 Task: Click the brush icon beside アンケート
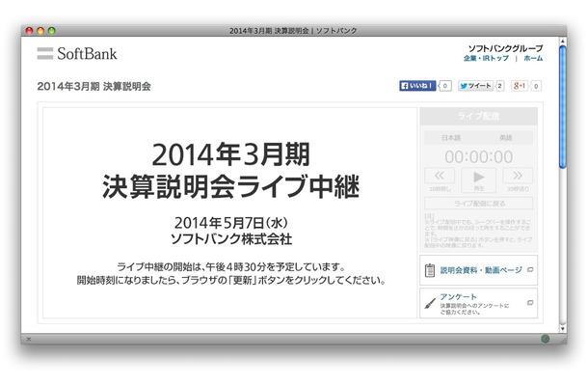430,303
